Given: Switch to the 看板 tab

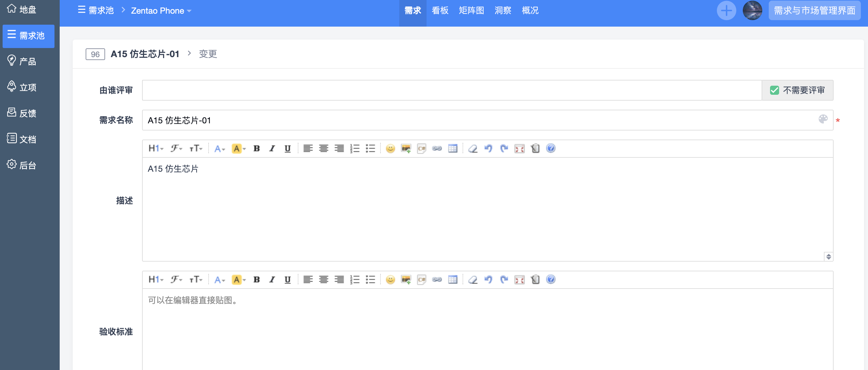Looking at the screenshot, I should click(x=440, y=11).
